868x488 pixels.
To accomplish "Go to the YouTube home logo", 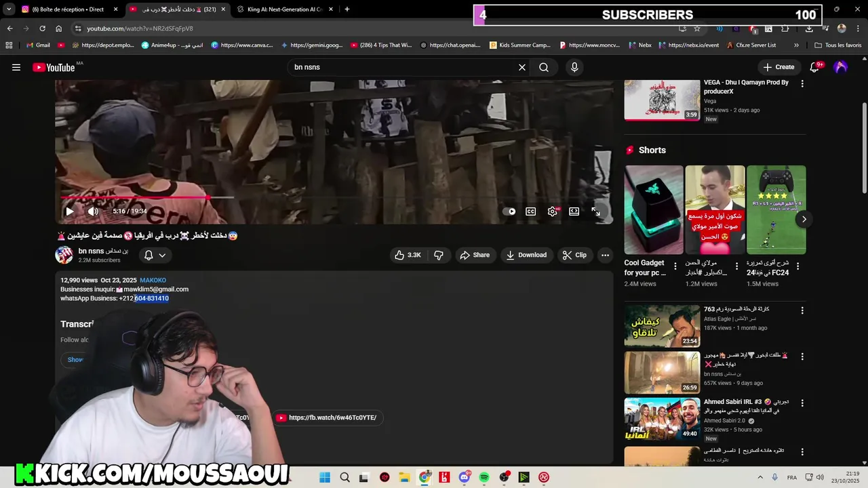I will [54, 67].
